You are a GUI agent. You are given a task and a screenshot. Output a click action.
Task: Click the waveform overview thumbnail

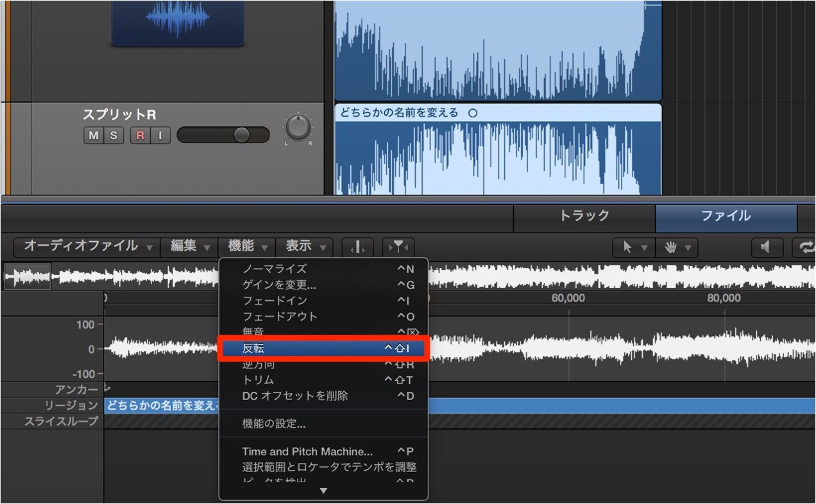(27, 276)
